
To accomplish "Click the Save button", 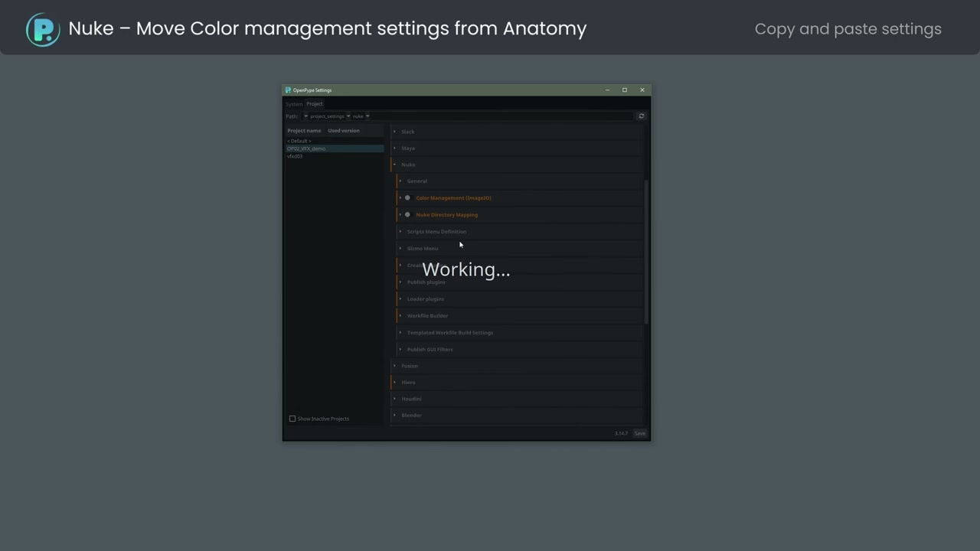I will click(639, 433).
